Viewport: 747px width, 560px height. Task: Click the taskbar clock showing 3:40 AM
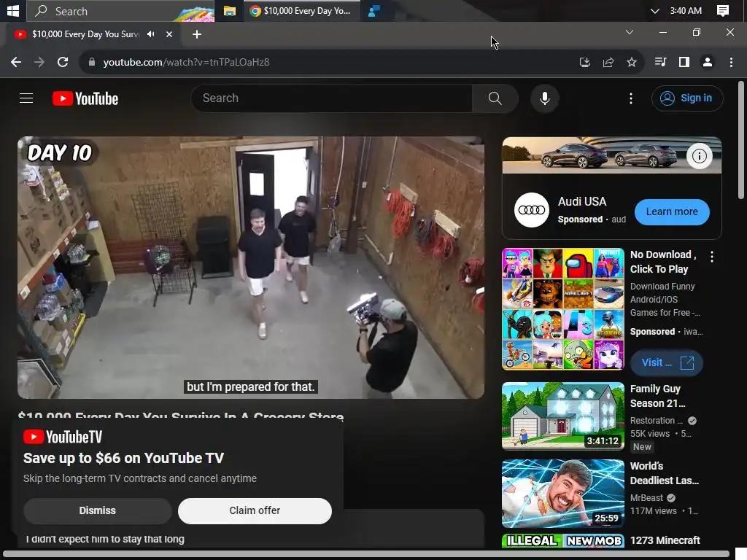tap(686, 10)
